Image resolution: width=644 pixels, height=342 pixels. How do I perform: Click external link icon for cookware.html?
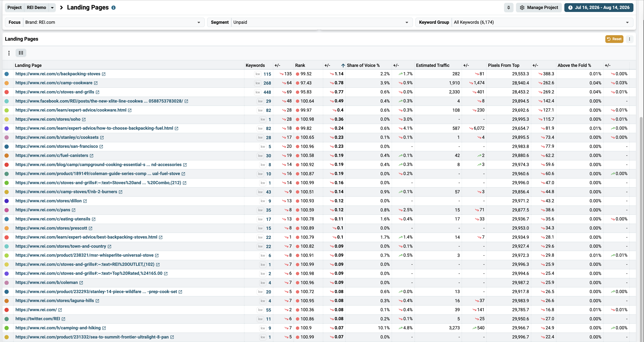[x=130, y=110]
